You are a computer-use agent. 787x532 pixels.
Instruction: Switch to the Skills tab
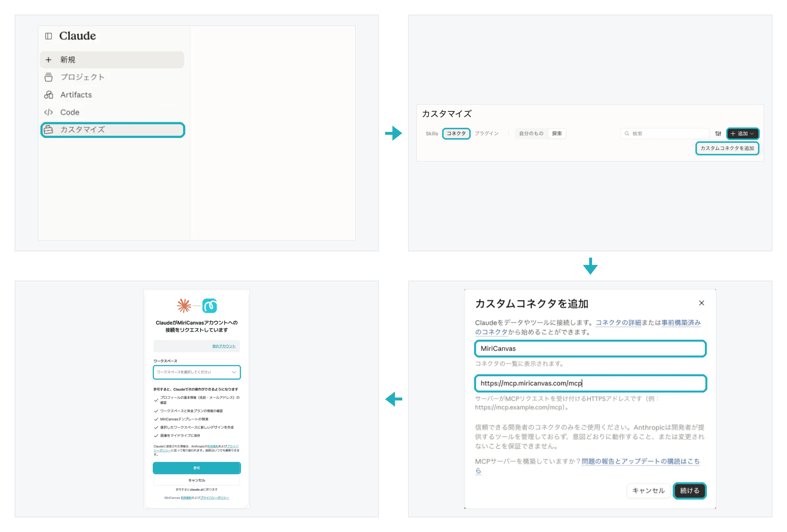[x=432, y=134]
